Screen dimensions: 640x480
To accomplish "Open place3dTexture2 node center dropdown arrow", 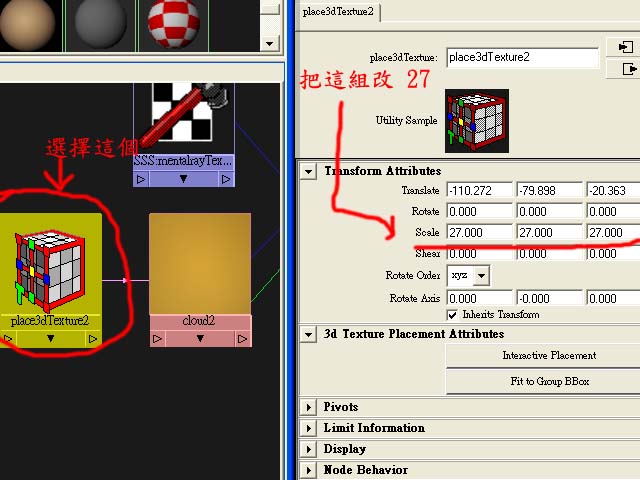I will [50, 338].
